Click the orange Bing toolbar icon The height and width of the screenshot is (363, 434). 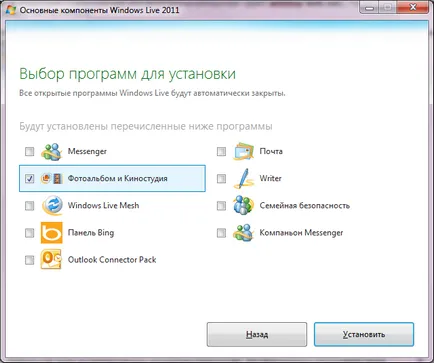tap(52, 233)
